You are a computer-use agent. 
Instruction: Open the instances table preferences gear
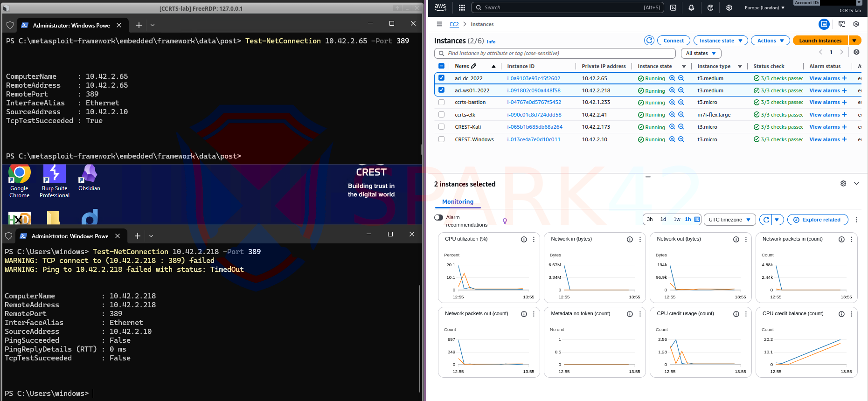coord(856,52)
